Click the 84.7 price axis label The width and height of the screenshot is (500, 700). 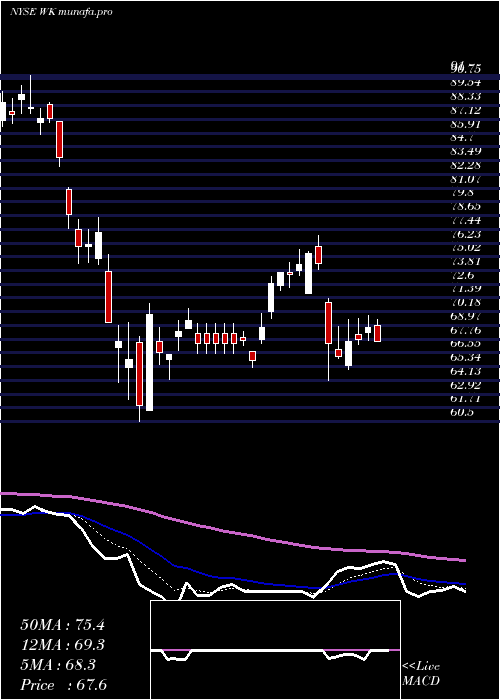coord(462,138)
